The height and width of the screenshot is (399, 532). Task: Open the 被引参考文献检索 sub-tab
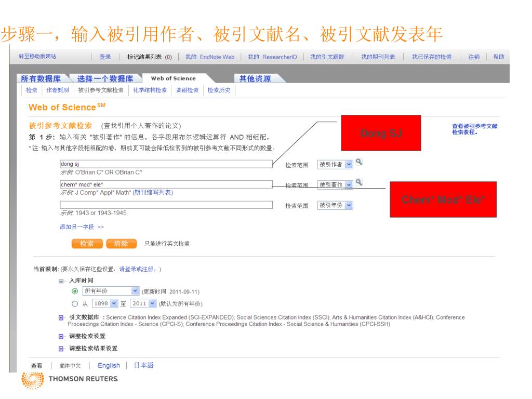101,90
